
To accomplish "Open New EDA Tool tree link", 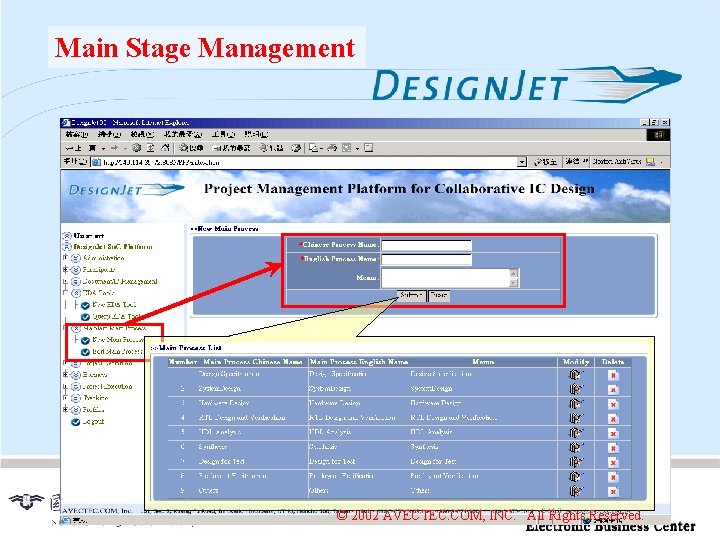I will [x=114, y=305].
